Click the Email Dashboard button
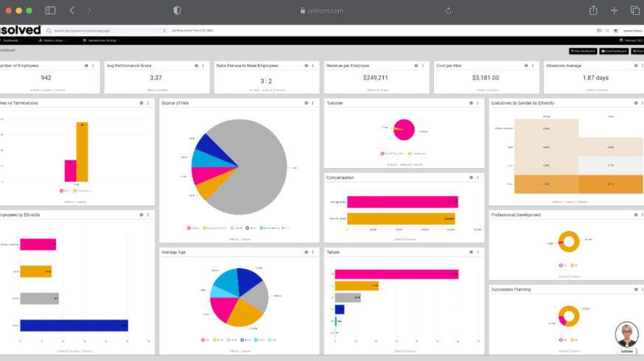The image size is (644, 361). [x=612, y=51]
